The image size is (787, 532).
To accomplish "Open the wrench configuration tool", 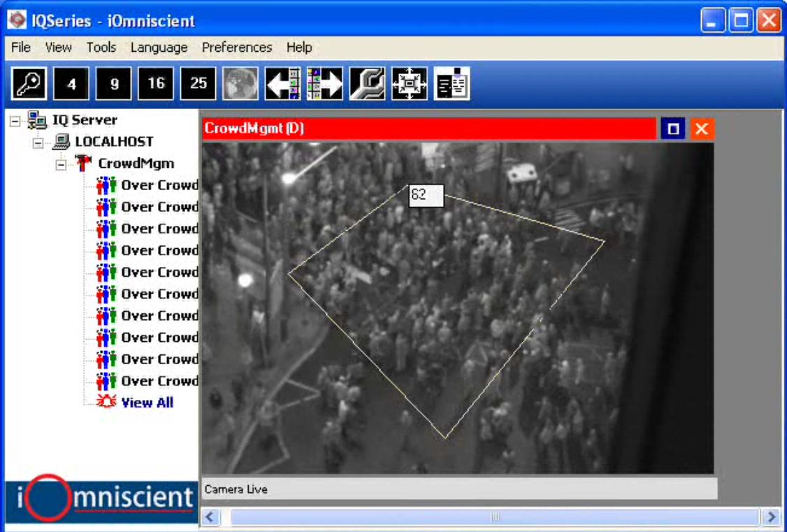I will (x=367, y=84).
